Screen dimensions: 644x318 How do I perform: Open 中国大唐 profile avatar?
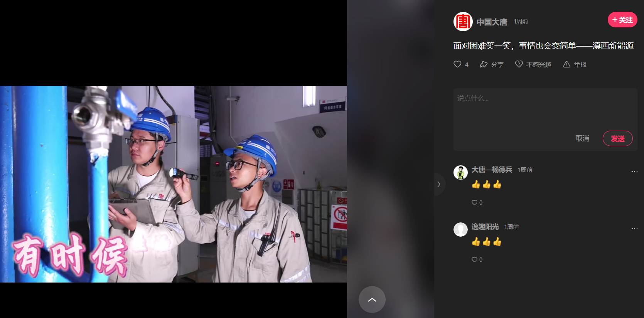coord(463,22)
